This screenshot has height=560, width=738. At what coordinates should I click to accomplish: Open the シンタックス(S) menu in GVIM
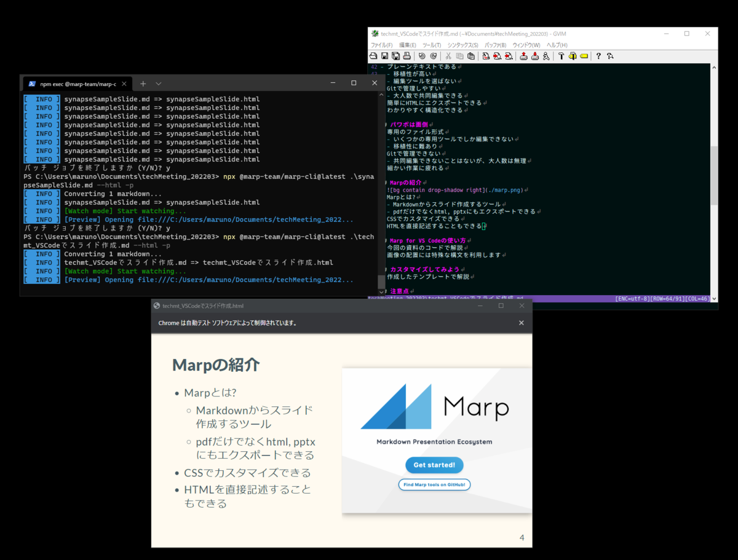462,45
